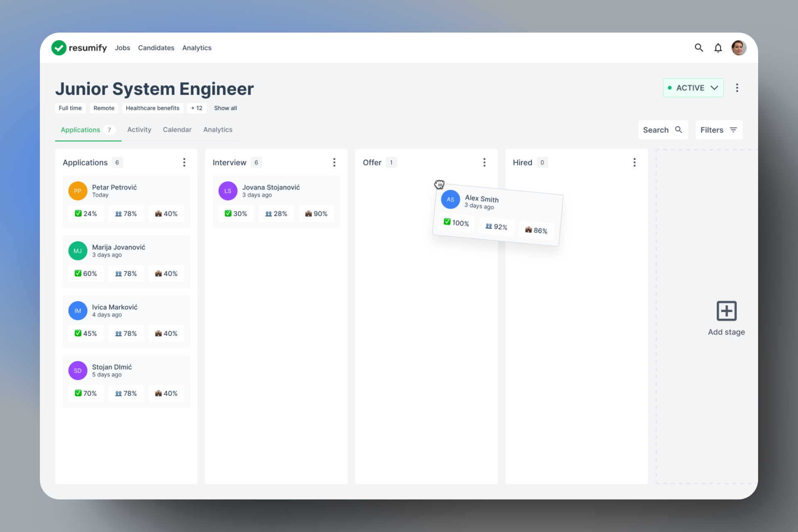
Task: Click Ivica Marković's 78% team score
Action: [x=126, y=333]
